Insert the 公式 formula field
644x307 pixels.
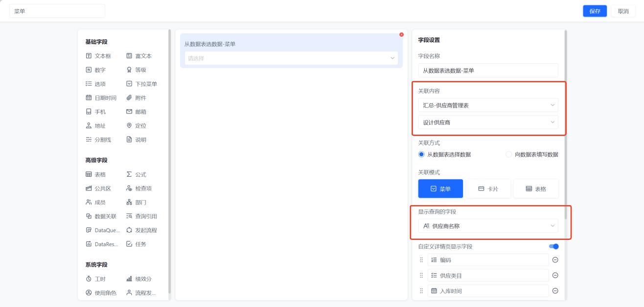(136, 174)
